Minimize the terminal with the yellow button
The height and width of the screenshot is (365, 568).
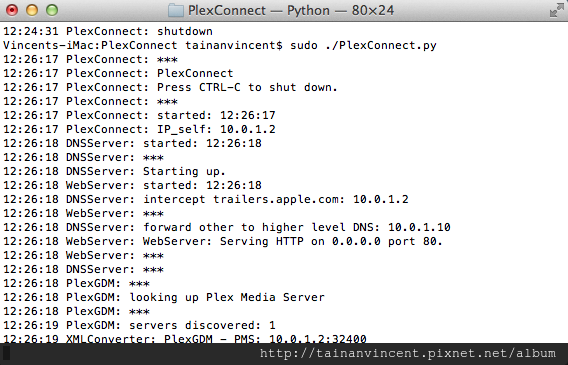click(32, 10)
